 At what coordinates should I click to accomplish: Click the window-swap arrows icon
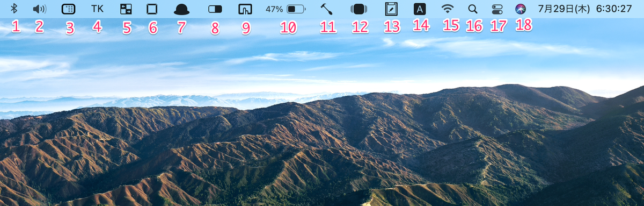(x=125, y=9)
